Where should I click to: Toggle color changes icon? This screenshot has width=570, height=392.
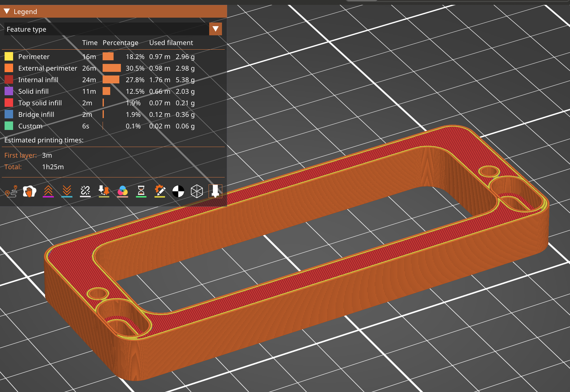[123, 191]
